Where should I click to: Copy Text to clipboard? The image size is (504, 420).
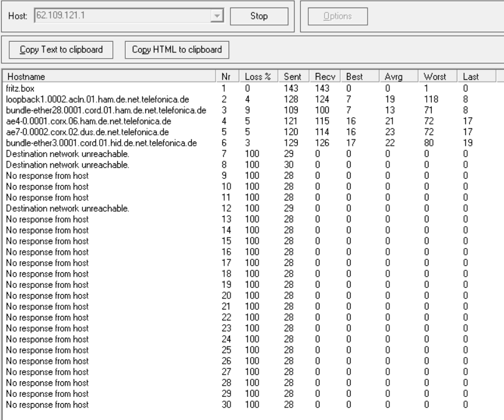tap(61, 50)
